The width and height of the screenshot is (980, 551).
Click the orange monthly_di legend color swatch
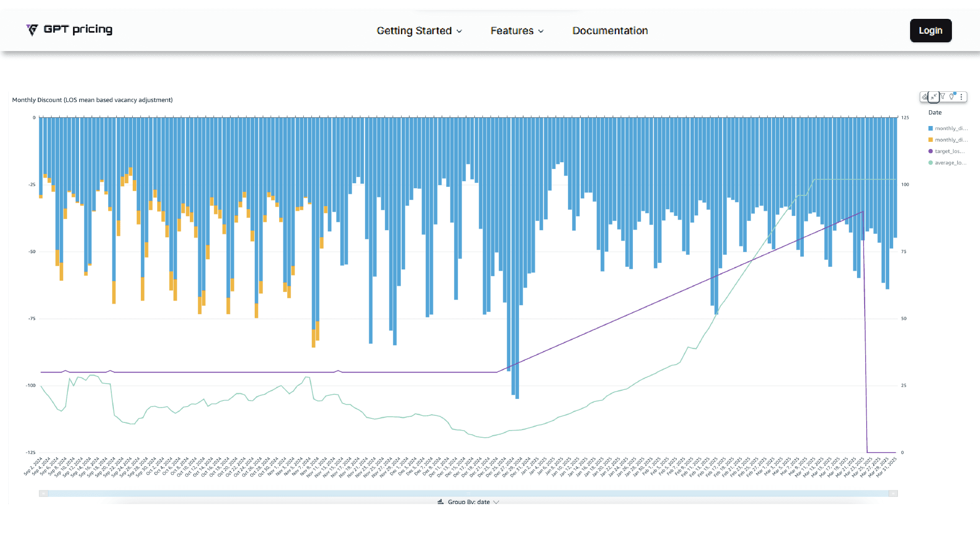[x=930, y=140]
